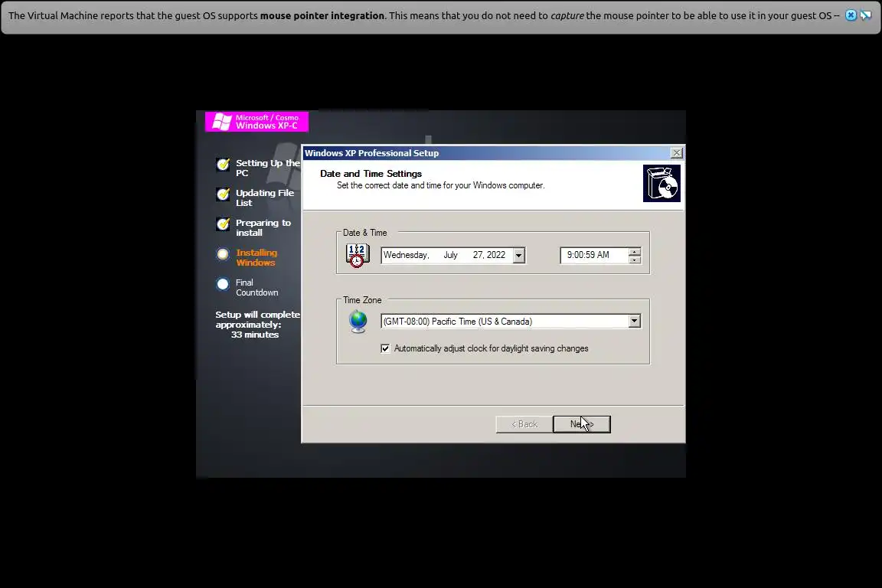Increase time with the up spinner arrow

(x=635, y=252)
